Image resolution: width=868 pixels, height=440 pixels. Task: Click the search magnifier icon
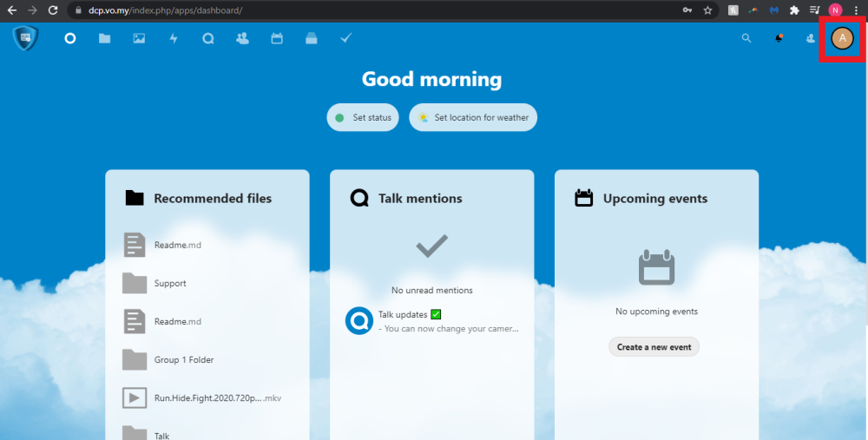746,38
